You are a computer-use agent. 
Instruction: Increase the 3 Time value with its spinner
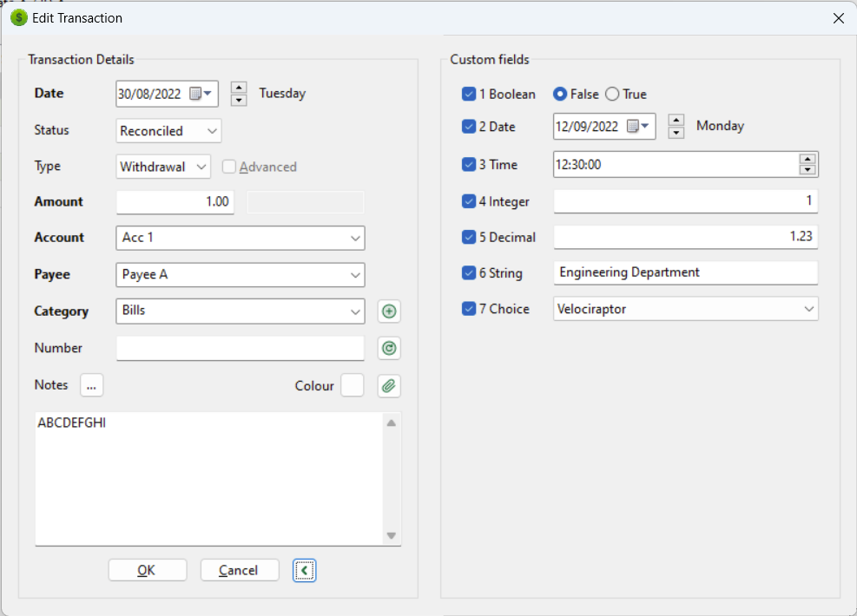coord(808,160)
